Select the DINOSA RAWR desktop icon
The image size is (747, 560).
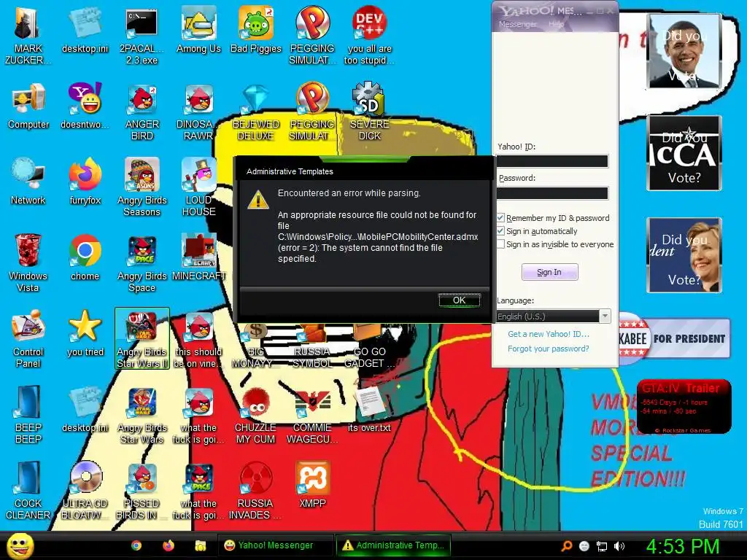tap(198, 112)
